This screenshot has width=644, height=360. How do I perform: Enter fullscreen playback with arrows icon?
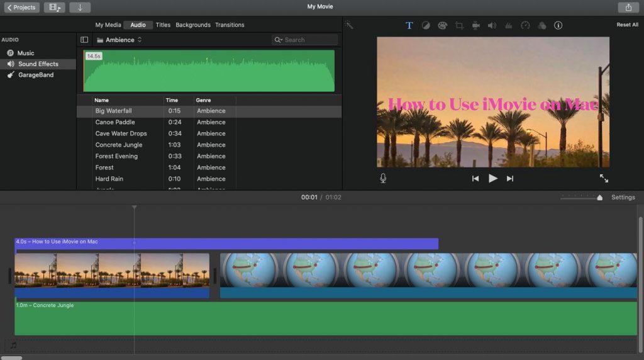(x=604, y=178)
